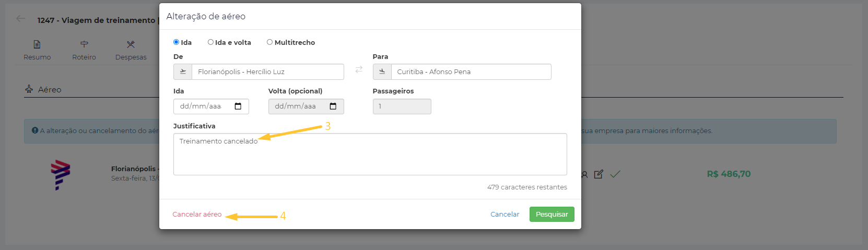
Task: Select the Ida one-way radio button
Action: point(177,42)
